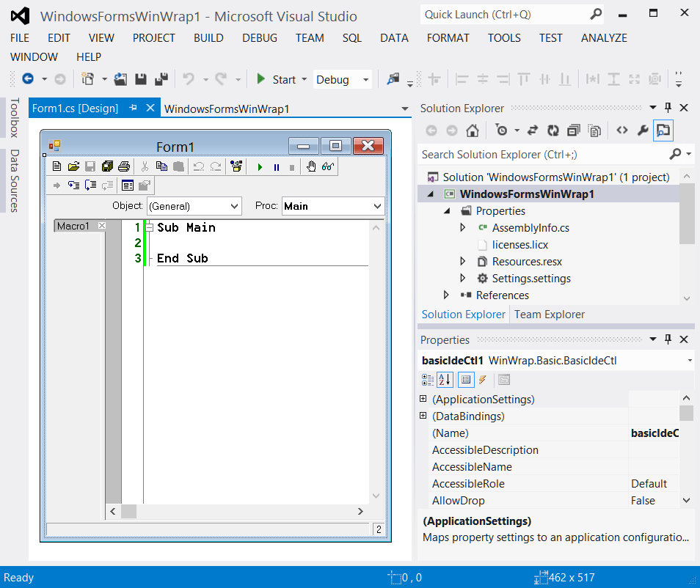Open the BUILD menu

coord(208,38)
